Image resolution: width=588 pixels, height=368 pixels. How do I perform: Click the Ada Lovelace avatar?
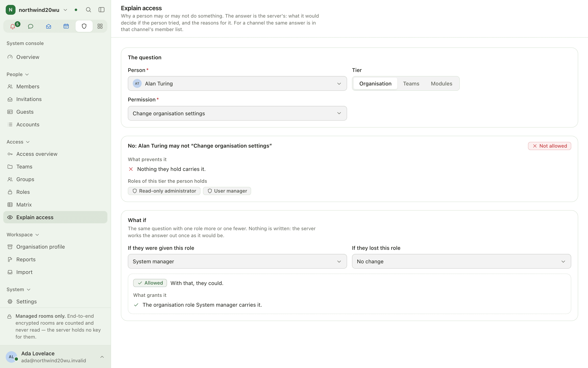11,357
